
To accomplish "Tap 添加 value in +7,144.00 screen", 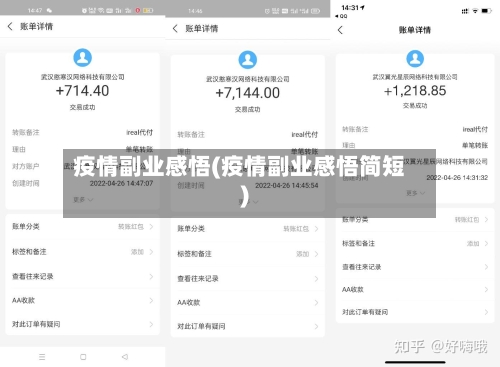I will click(x=303, y=254).
